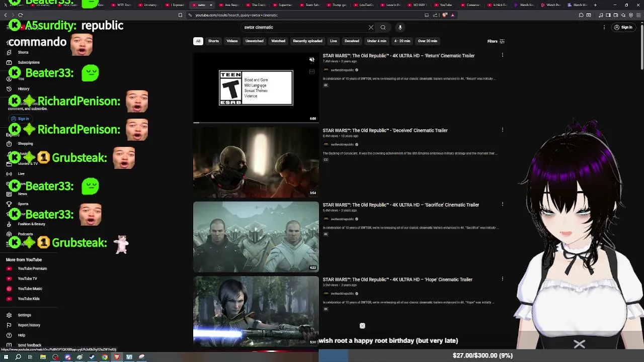
Task: Click the bookmark icon in the address bar
Action: point(180,15)
